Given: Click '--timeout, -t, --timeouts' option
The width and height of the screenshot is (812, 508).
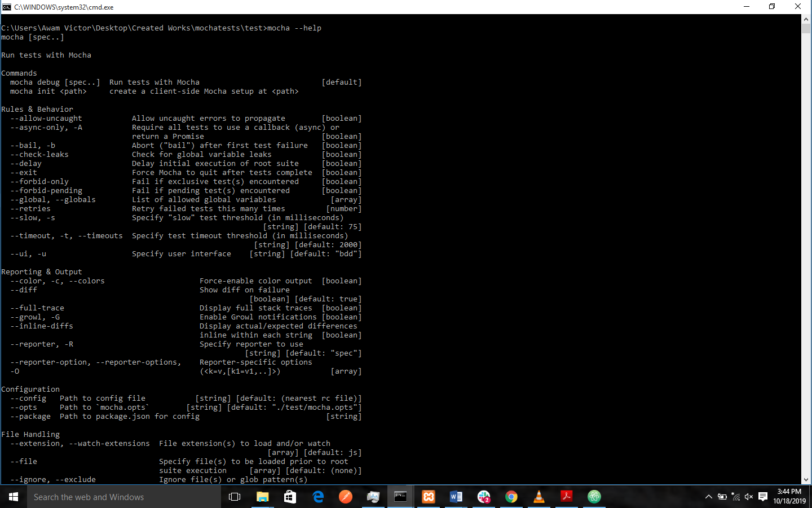Looking at the screenshot, I should coord(67,236).
